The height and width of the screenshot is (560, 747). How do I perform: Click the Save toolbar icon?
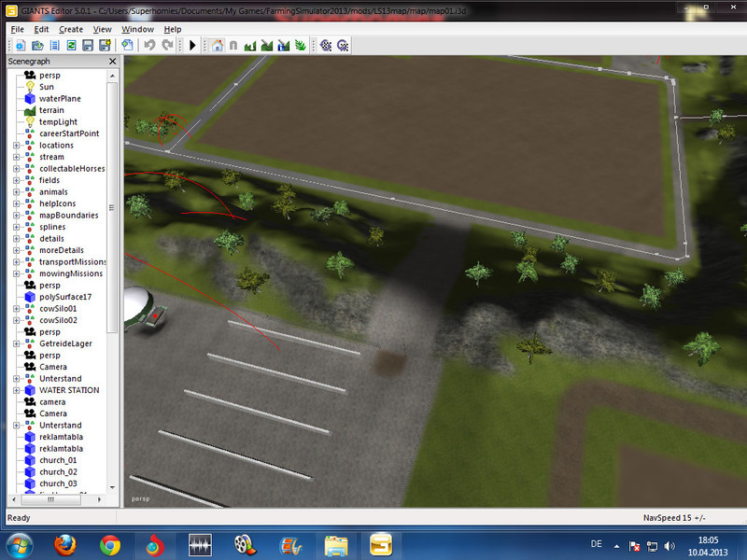[88, 45]
